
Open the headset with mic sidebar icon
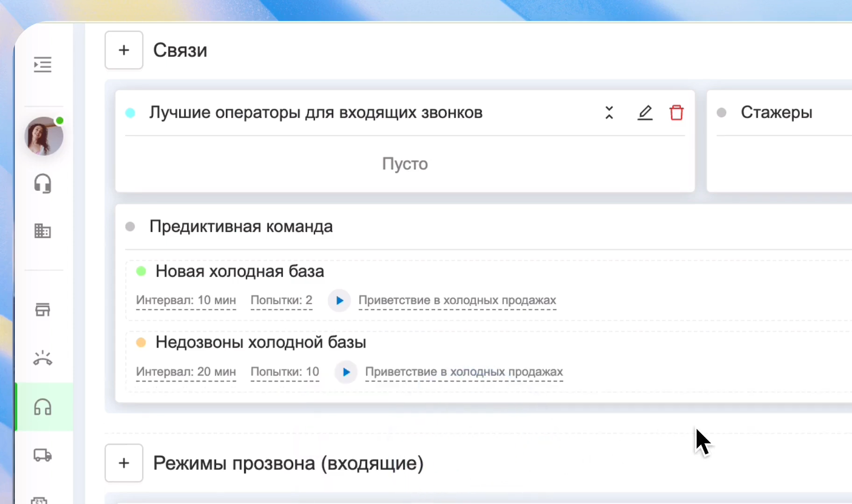tap(43, 183)
